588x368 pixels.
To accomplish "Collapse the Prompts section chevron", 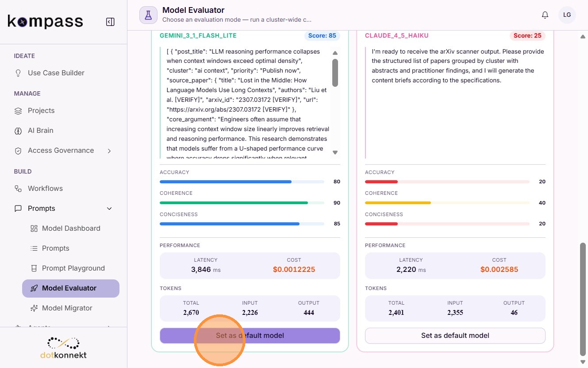I will (x=109, y=209).
